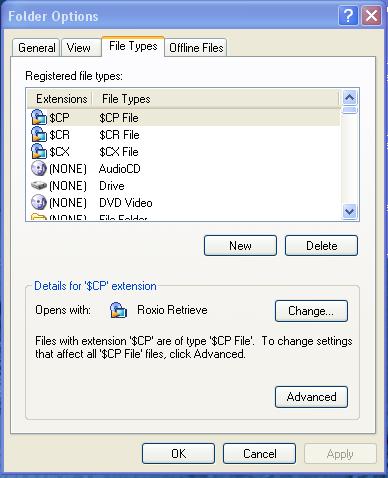The height and width of the screenshot is (478, 388).
Task: Confirm the dialog with the OK button
Action: point(178,453)
